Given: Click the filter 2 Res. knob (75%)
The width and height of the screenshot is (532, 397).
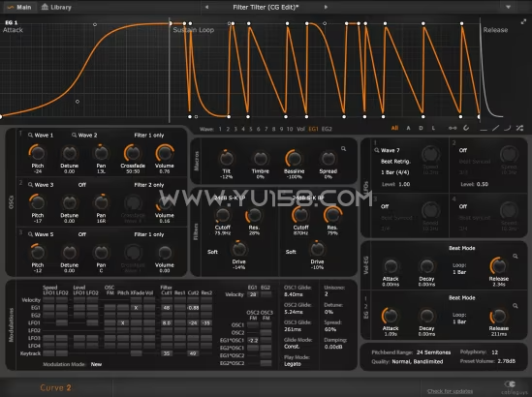Looking at the screenshot, I should 332,215.
